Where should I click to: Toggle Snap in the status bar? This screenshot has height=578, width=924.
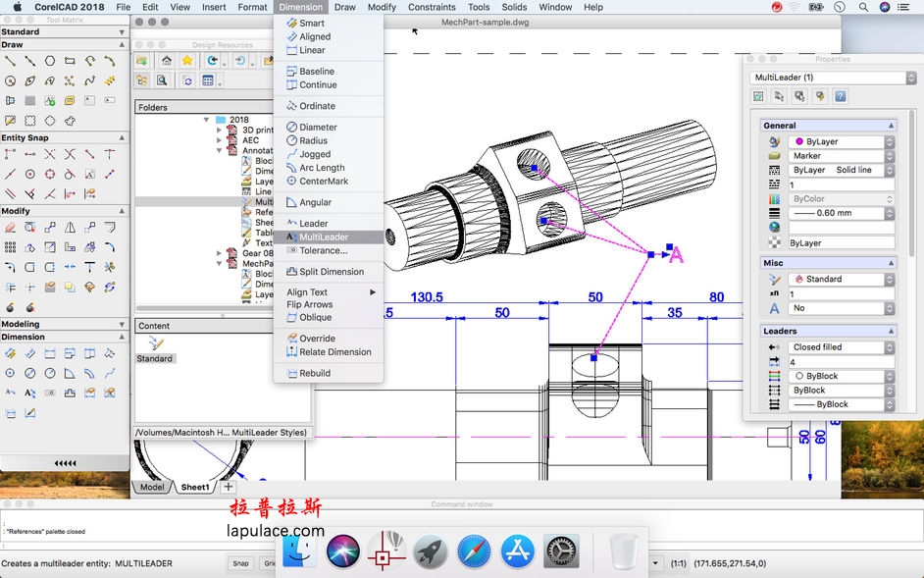pyautogui.click(x=241, y=562)
